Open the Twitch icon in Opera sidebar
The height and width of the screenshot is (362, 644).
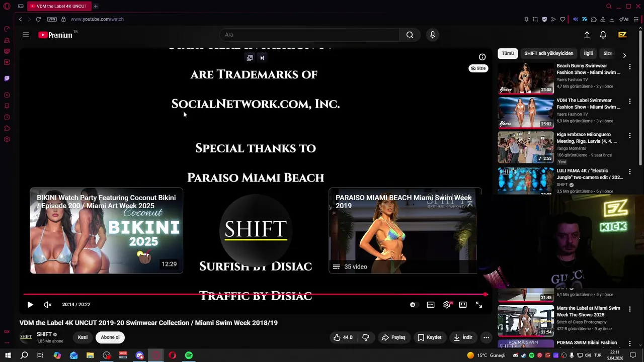pos(7,78)
